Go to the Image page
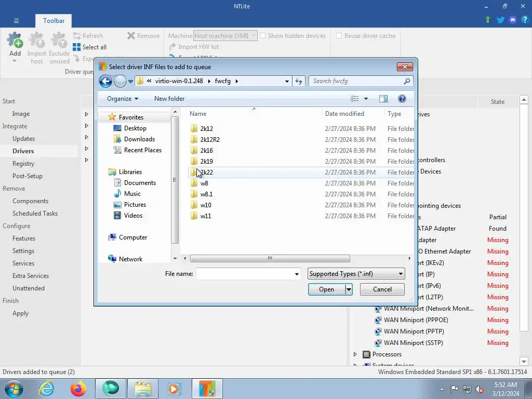532x399 pixels. coord(21,114)
